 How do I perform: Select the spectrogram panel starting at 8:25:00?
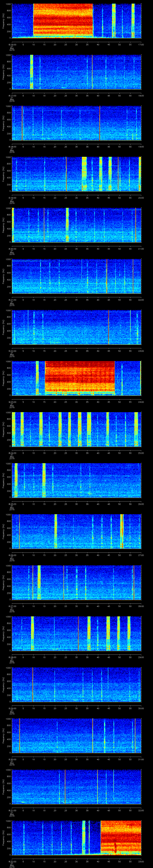pos(77,480)
